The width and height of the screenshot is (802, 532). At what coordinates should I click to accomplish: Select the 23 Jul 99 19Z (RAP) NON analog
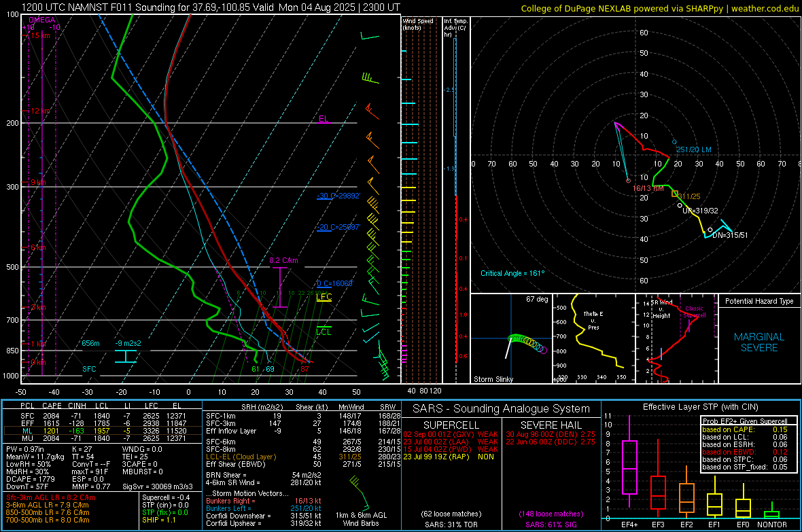pyautogui.click(x=449, y=457)
